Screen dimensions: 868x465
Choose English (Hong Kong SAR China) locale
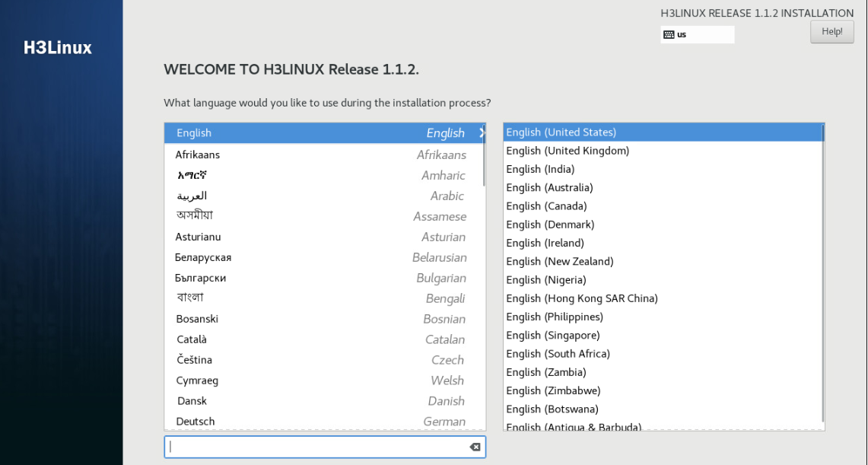point(663,298)
